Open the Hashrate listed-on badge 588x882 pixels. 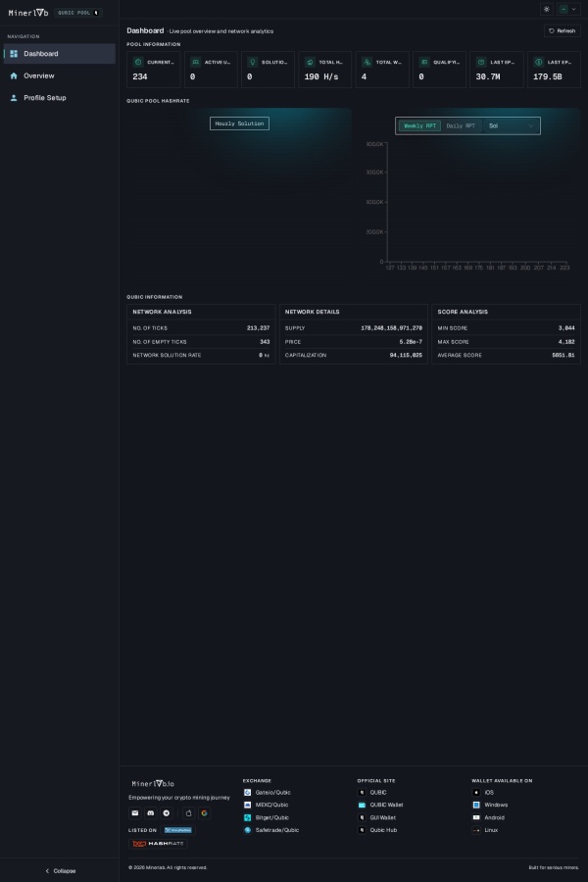(x=158, y=844)
